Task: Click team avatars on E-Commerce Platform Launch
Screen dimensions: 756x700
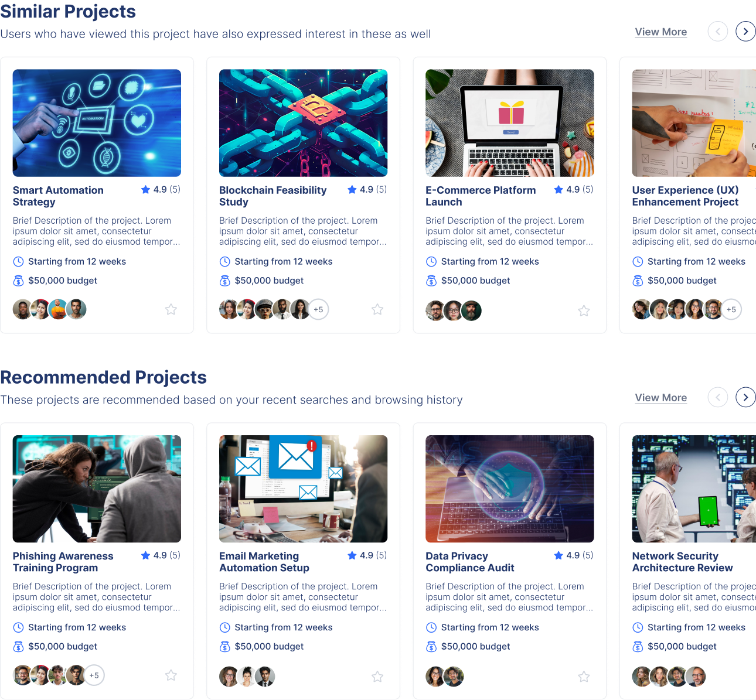Action: (454, 311)
